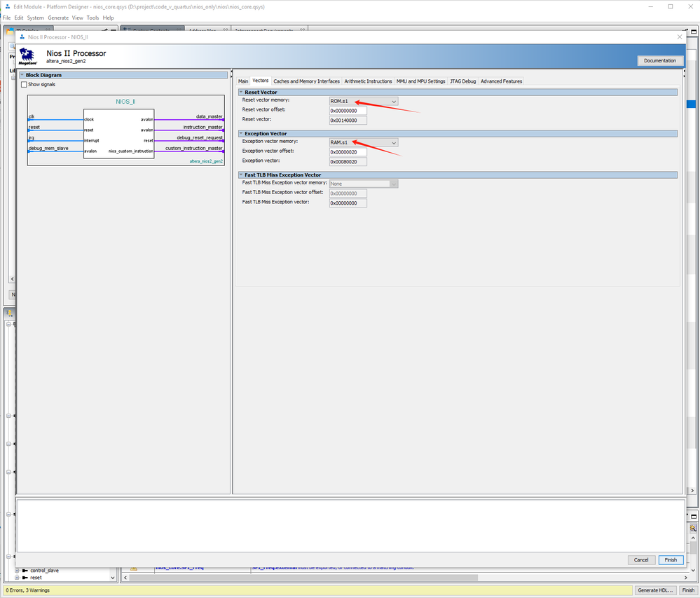Image resolution: width=700 pixels, height=598 pixels.
Task: Collapse the Reset Vector section
Action: (241, 92)
